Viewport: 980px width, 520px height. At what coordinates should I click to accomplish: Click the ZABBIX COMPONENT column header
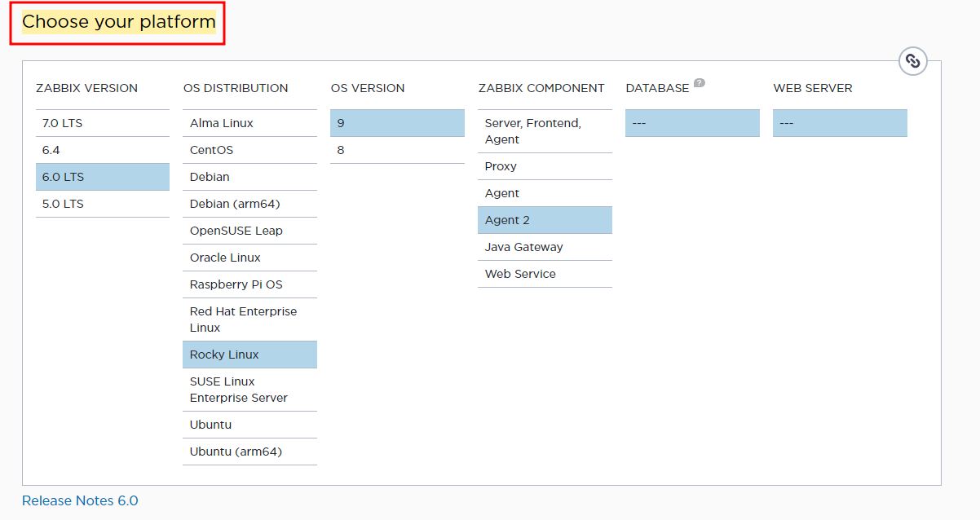[541, 88]
